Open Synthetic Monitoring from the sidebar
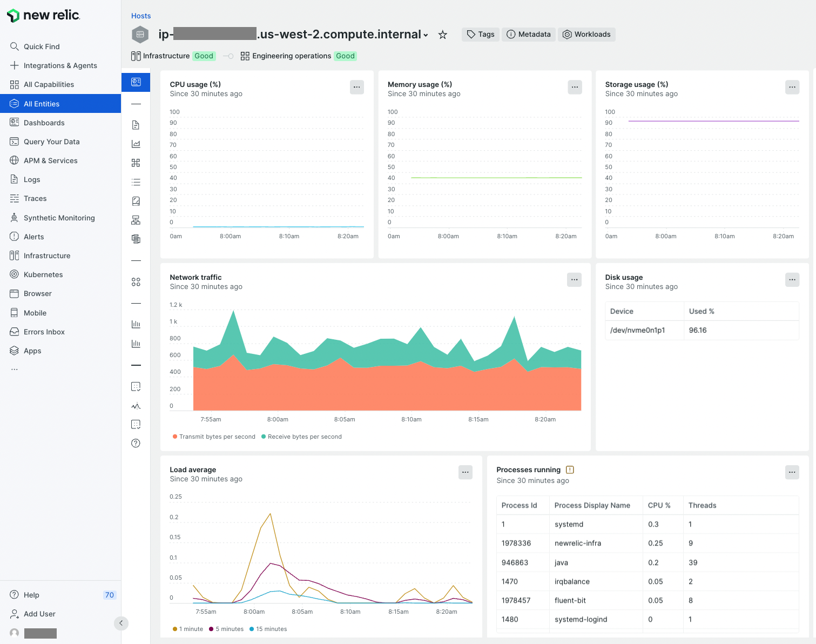 58,218
